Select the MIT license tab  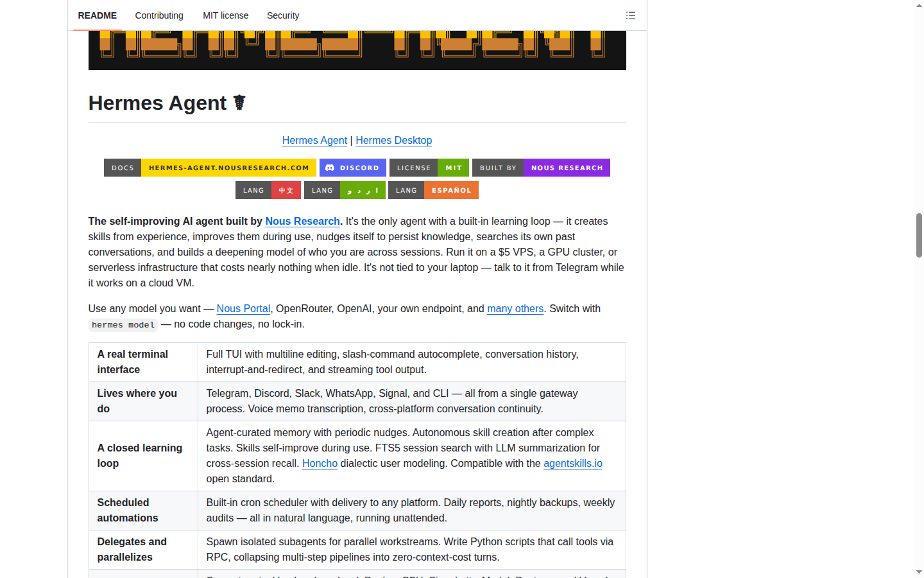click(226, 15)
